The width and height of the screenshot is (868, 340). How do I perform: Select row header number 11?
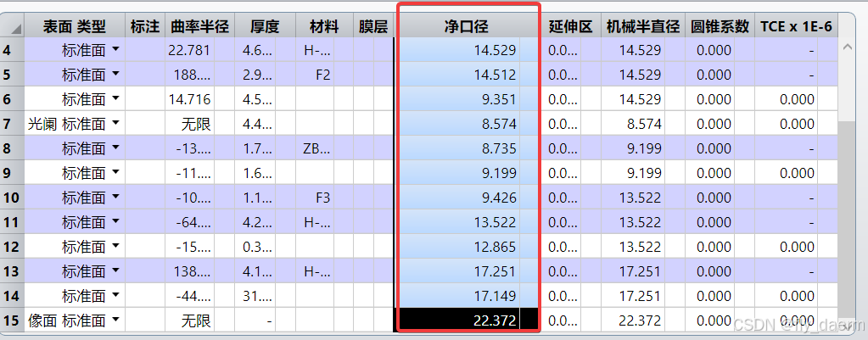point(12,221)
